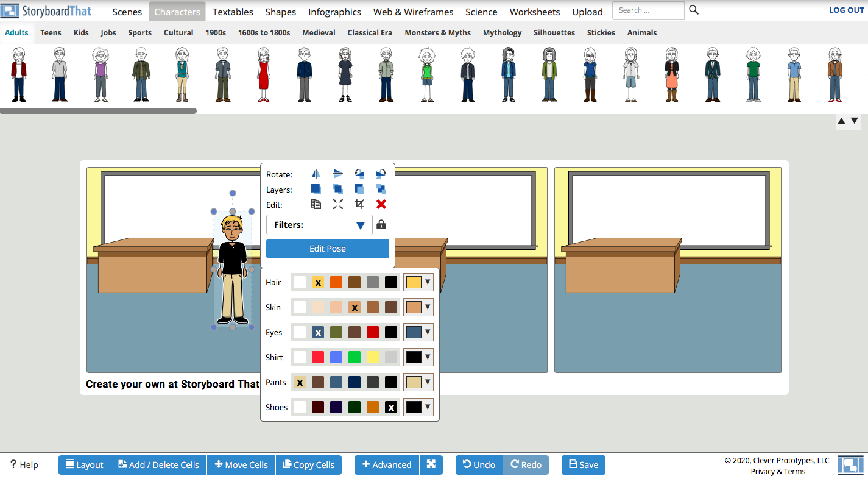Toggle the filter lock icon
Screen dimensions: 868x479
click(381, 224)
